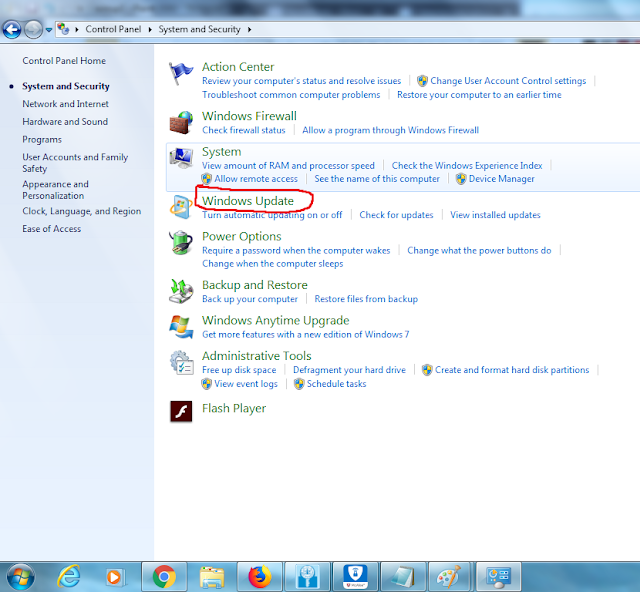Go back with the Back arrow button
640x592 pixels.
pos(12,29)
